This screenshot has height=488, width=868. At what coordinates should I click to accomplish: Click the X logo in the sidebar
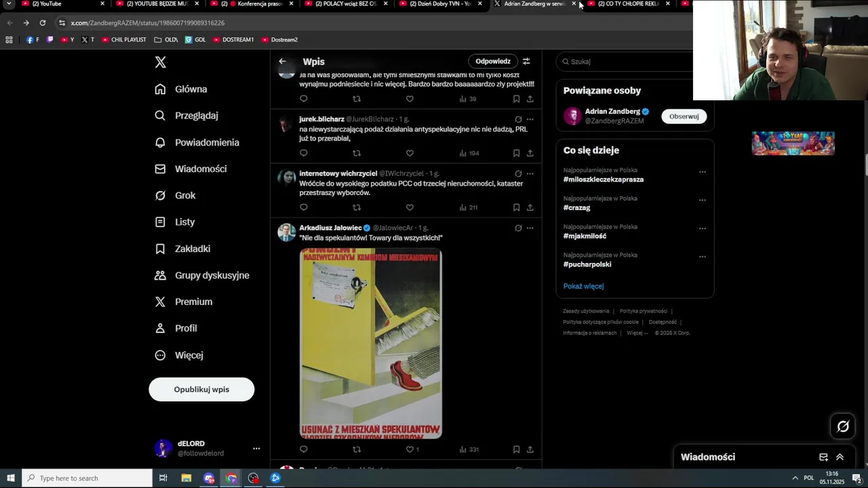(x=160, y=62)
